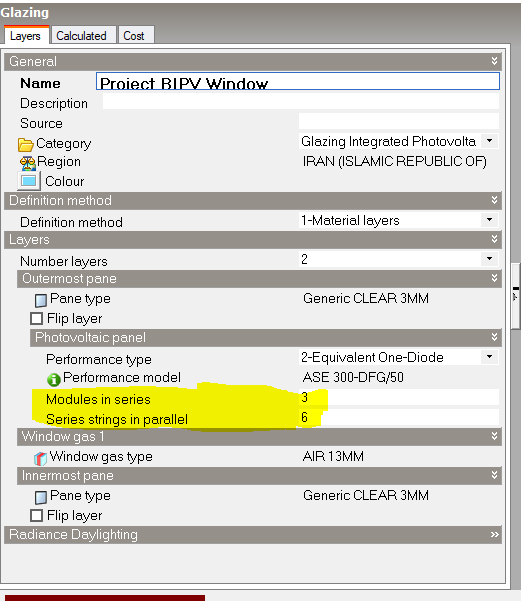
Task: Click the vertical scrollbar thumb on the right edge
Action: [516, 296]
